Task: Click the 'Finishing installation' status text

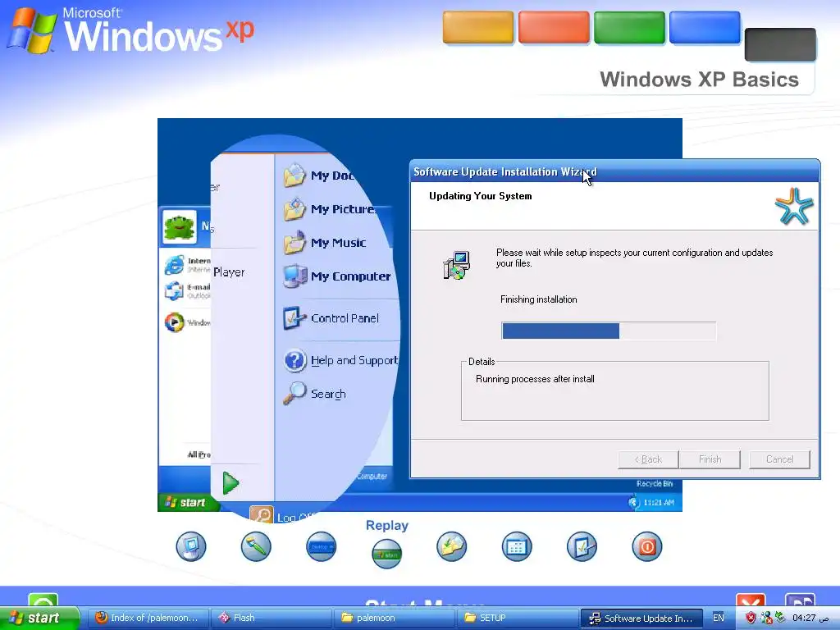Action: coord(538,299)
